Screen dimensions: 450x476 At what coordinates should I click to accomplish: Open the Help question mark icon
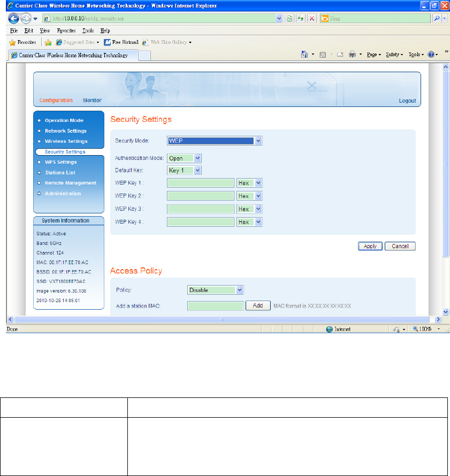431,55
